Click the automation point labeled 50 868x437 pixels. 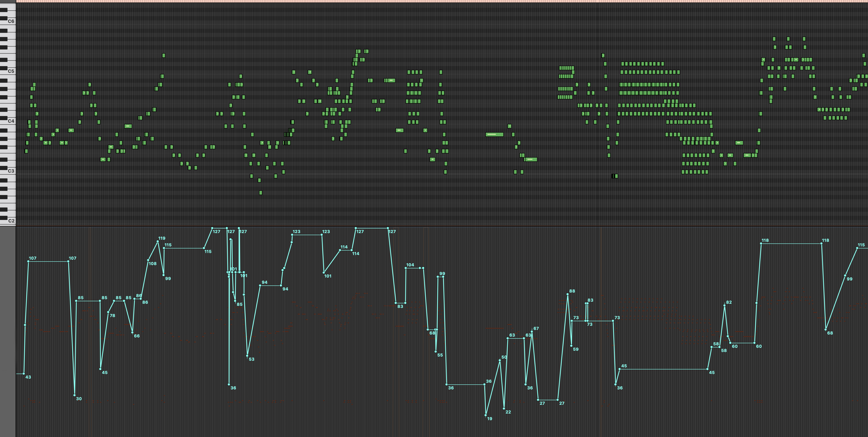pyautogui.click(x=500, y=360)
